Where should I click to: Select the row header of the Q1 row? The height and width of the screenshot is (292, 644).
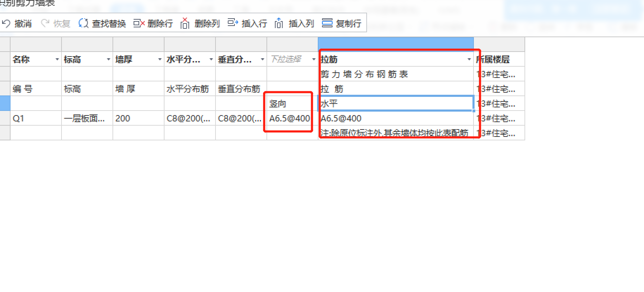coord(5,118)
